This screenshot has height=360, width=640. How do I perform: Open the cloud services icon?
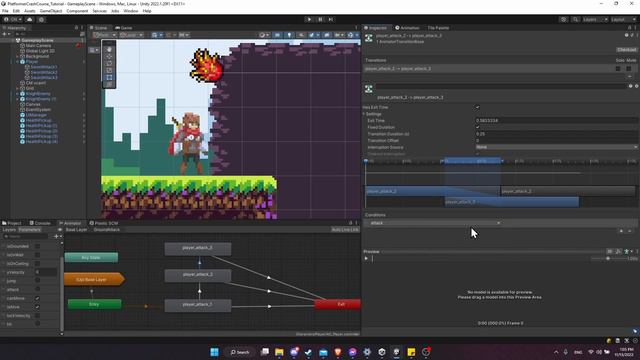point(29,19)
